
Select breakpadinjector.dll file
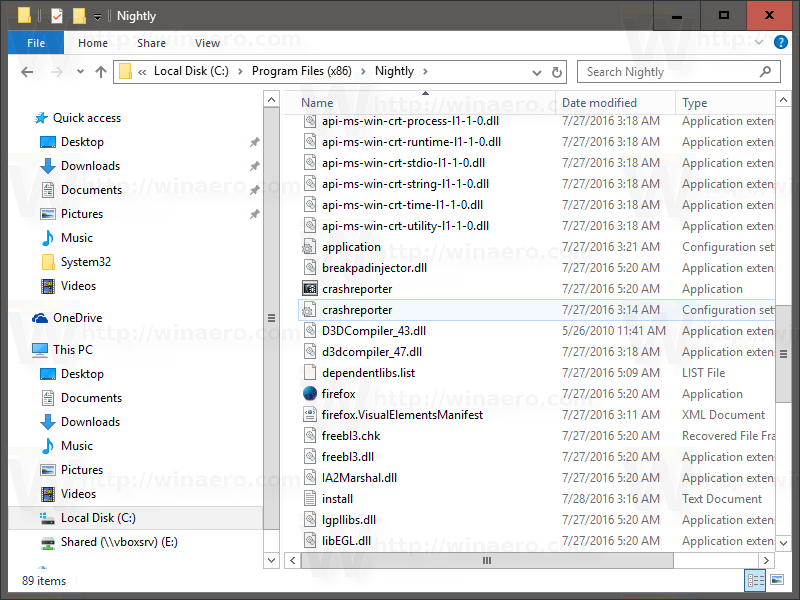point(374,268)
